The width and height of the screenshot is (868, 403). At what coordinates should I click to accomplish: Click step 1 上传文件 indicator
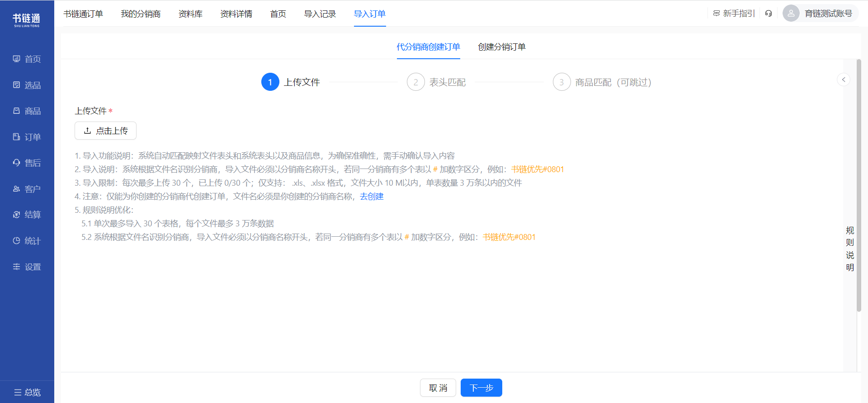click(x=291, y=82)
